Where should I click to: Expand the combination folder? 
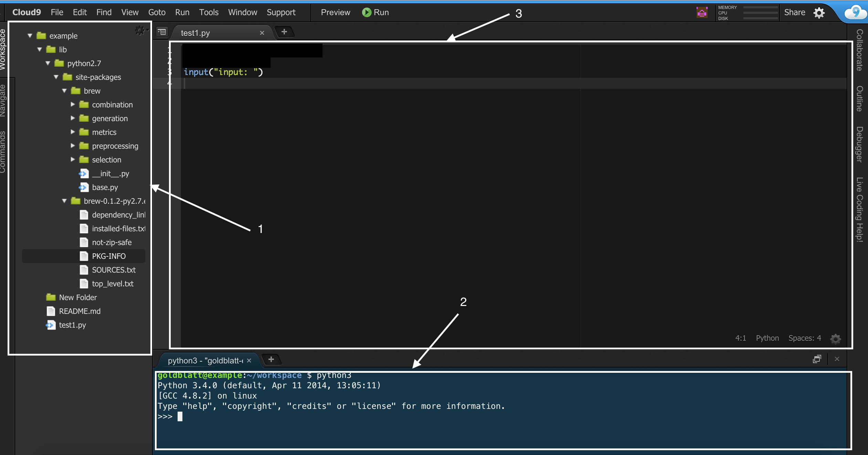[x=73, y=105]
